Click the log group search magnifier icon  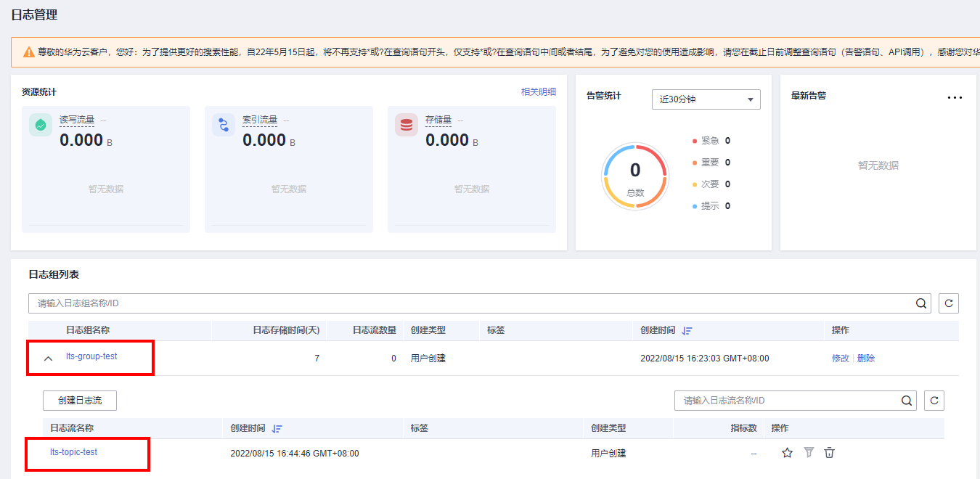[920, 303]
